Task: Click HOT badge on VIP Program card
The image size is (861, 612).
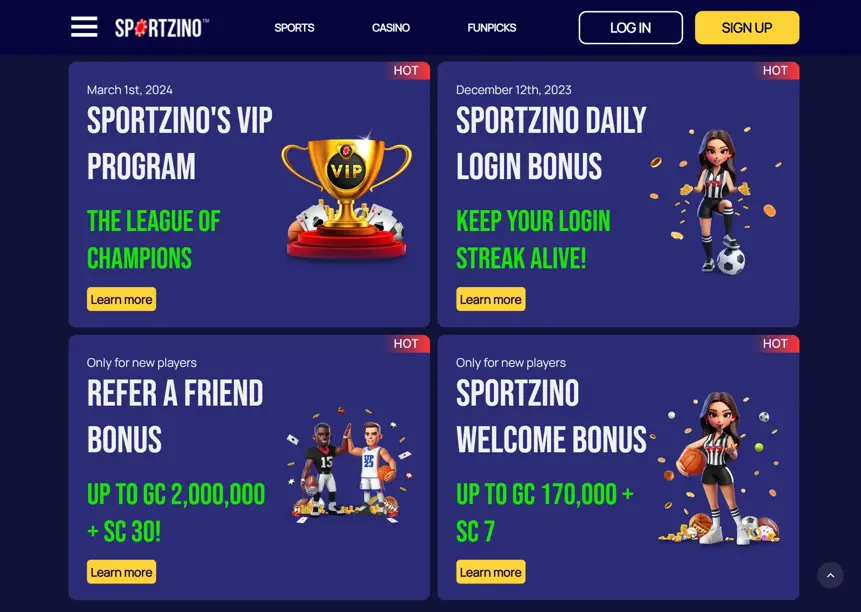Action: coord(406,71)
